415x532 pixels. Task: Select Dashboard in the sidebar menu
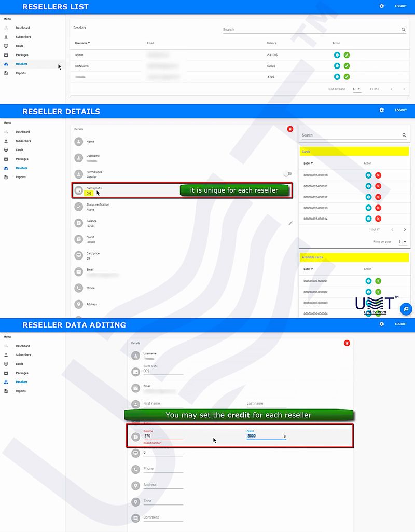[x=23, y=28]
